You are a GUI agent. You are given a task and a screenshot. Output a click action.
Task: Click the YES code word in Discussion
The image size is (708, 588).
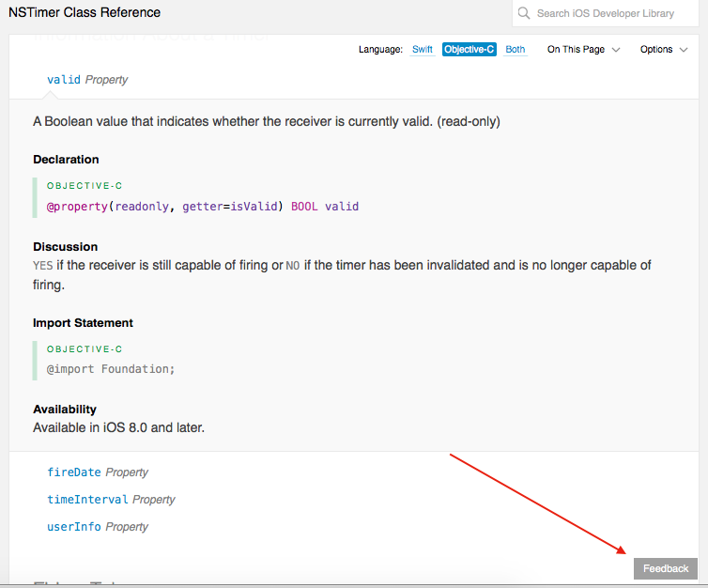pos(43,266)
